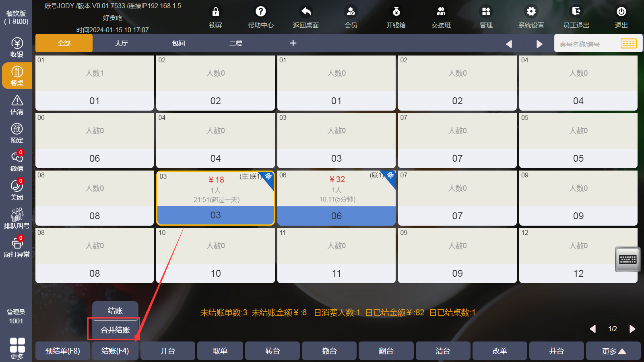644x362 pixels.
Task: Click the 翻台 turn table button
Action: point(386,351)
